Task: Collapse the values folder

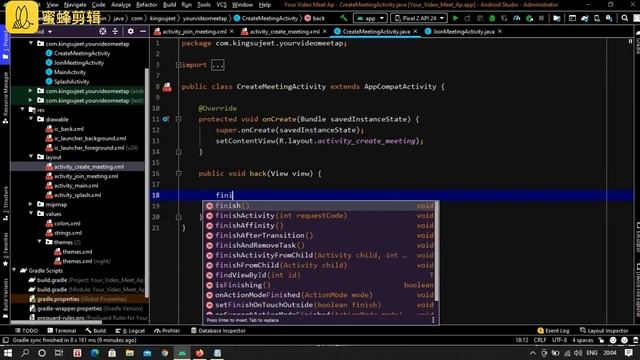Action: point(31,213)
